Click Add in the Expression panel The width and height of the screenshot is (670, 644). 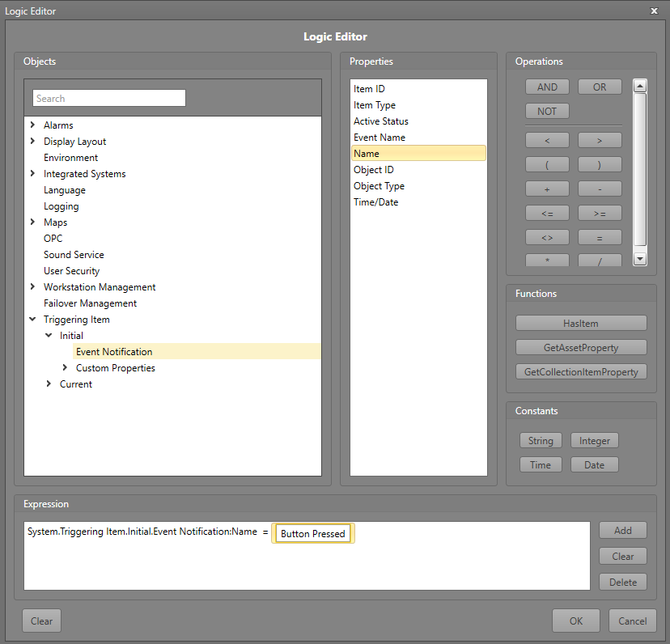622,530
